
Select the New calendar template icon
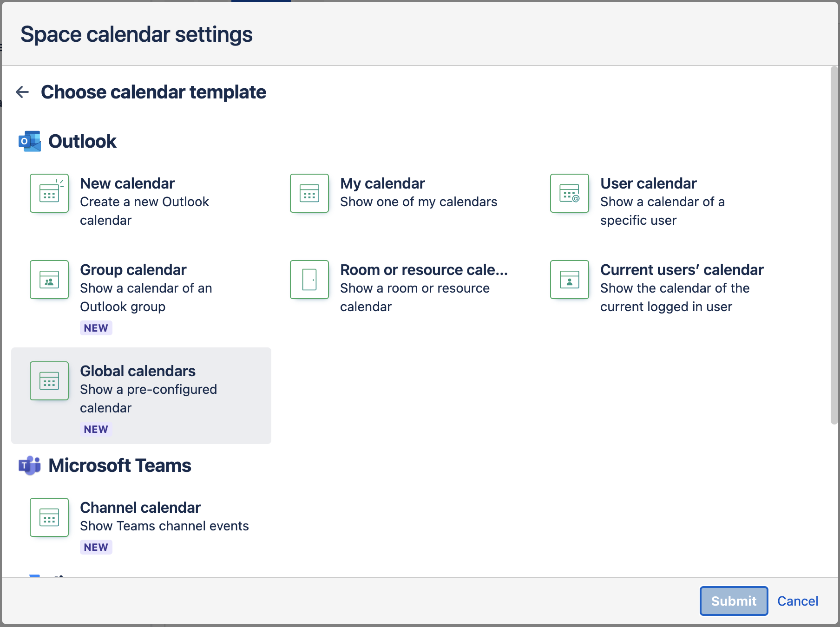point(49,193)
